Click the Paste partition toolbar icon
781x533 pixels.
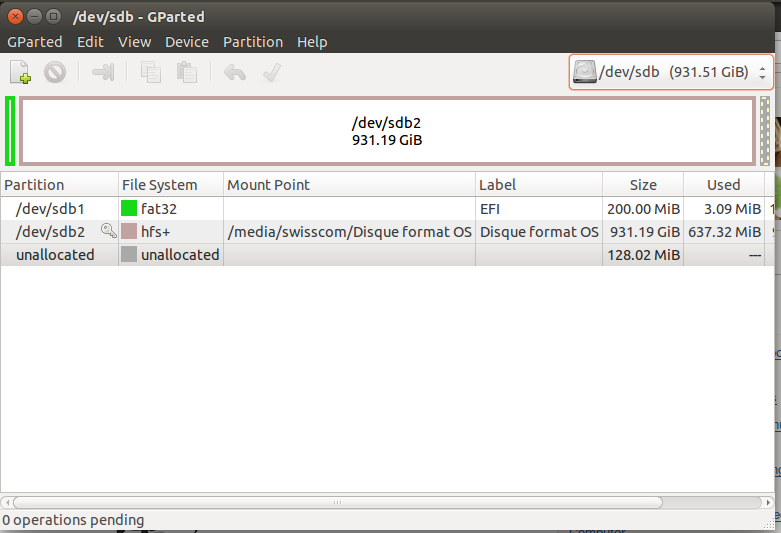tap(186, 72)
